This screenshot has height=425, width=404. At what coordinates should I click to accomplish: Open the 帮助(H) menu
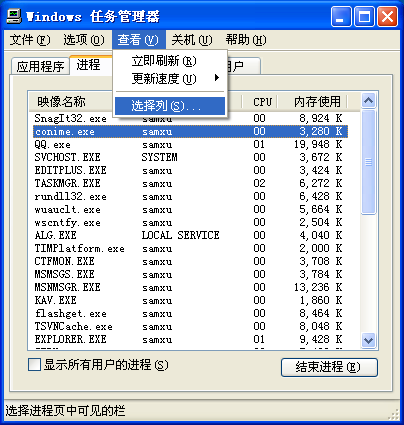click(246, 40)
